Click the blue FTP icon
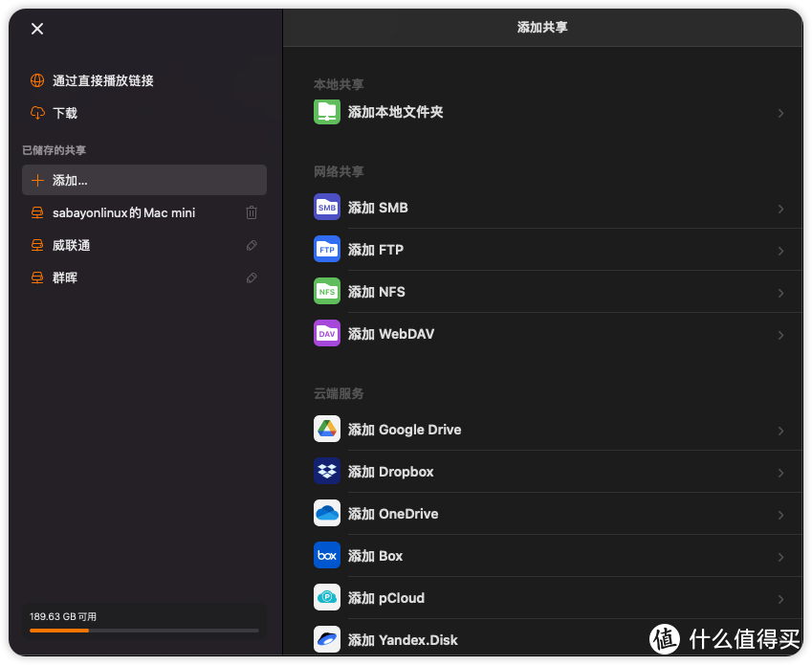The image size is (812, 665). tap(327, 249)
